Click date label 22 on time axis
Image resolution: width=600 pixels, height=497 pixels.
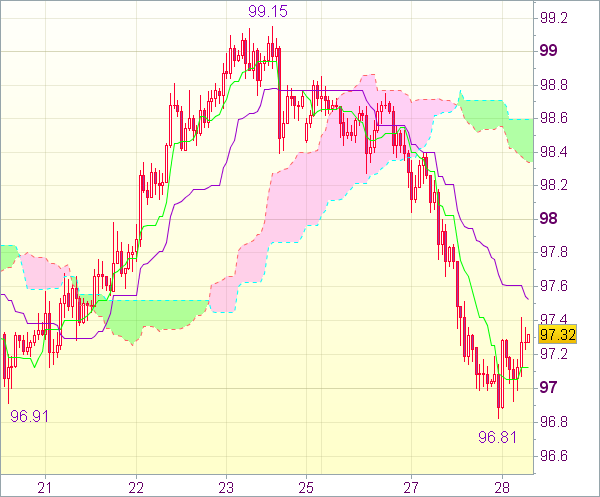tap(136, 488)
